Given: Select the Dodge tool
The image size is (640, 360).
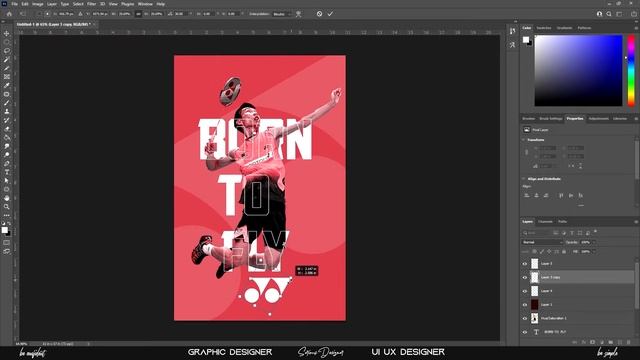Looking at the screenshot, I should (7, 155).
